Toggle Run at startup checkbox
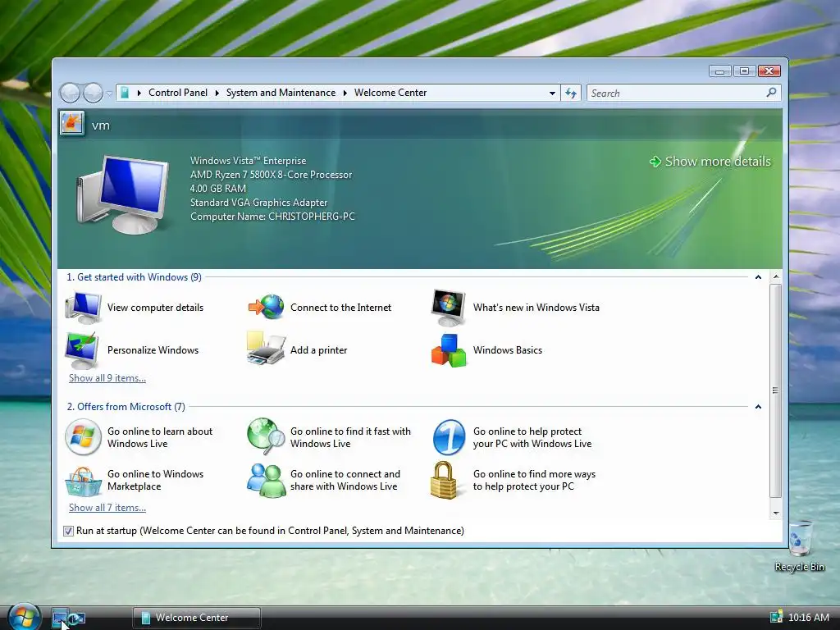Screen dimensions: 840x630 [x=68, y=531]
